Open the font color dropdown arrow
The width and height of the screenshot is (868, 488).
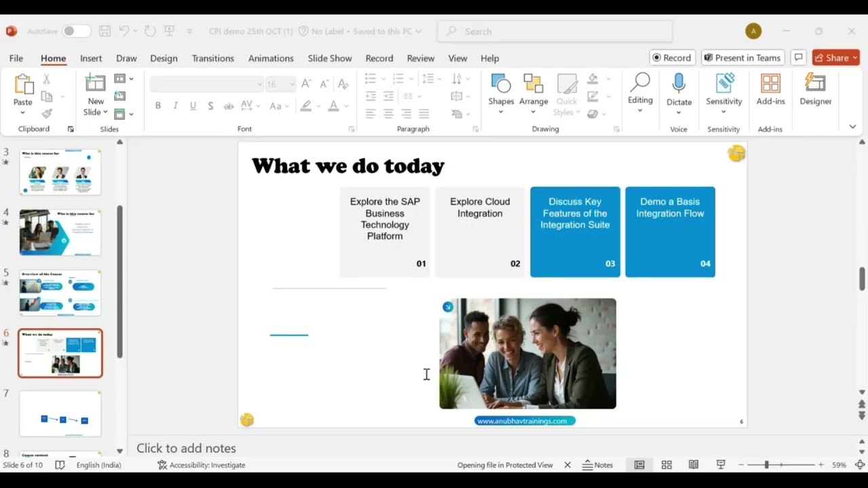coord(345,106)
